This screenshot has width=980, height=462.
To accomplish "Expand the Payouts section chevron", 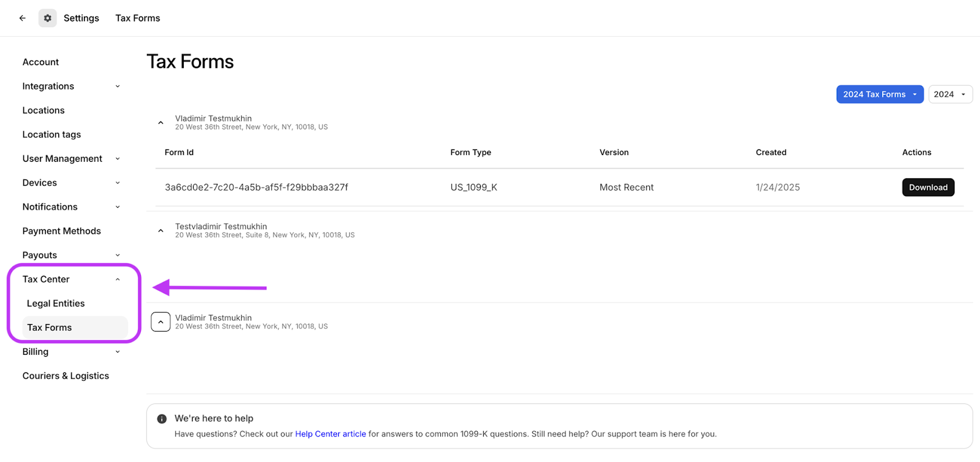I will point(118,256).
